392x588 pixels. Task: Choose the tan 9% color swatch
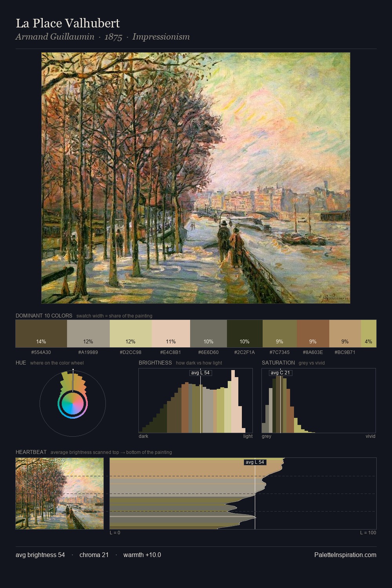(345, 334)
